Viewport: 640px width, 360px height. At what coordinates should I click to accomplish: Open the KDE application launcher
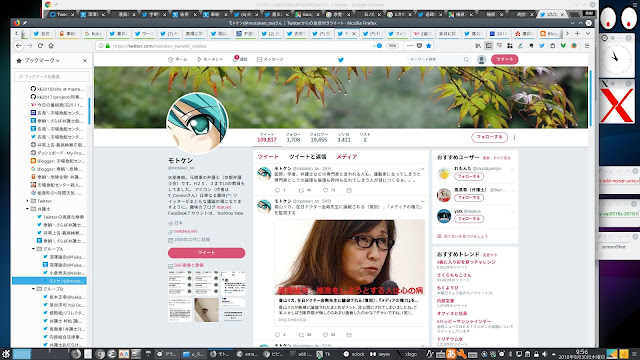pos(6,354)
